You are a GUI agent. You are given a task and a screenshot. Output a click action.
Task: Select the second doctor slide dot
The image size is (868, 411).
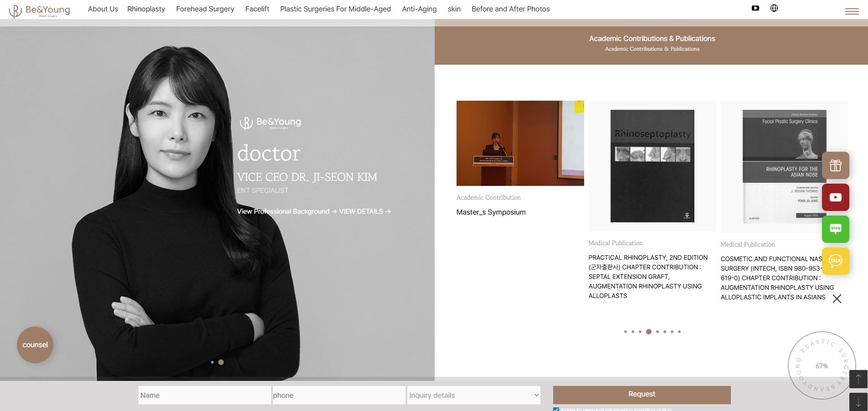pos(221,362)
